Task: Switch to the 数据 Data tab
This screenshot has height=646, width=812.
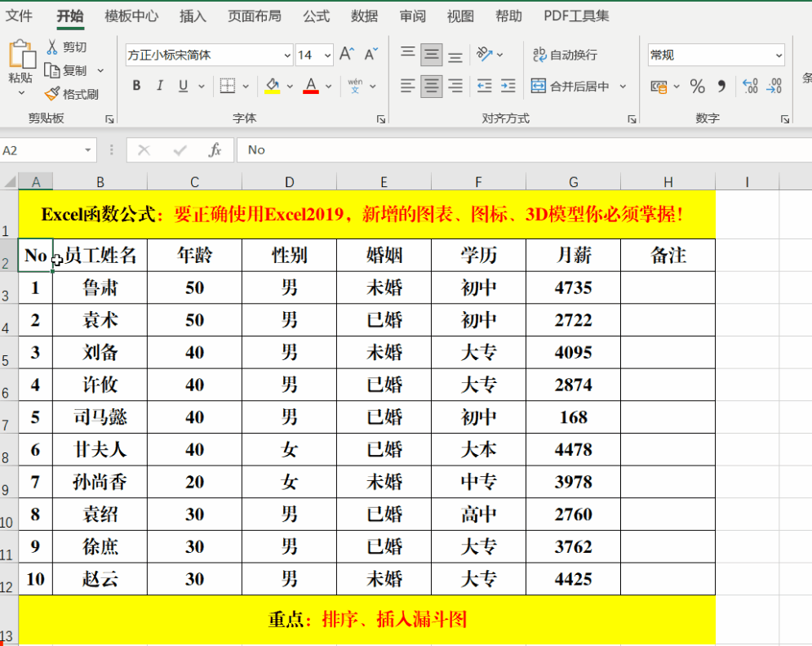Action: coord(364,16)
